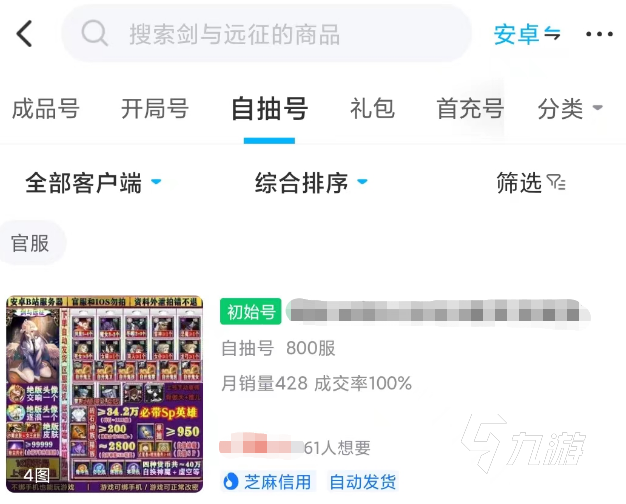
Task: Open the product listing thumbnail image
Action: coord(105,394)
